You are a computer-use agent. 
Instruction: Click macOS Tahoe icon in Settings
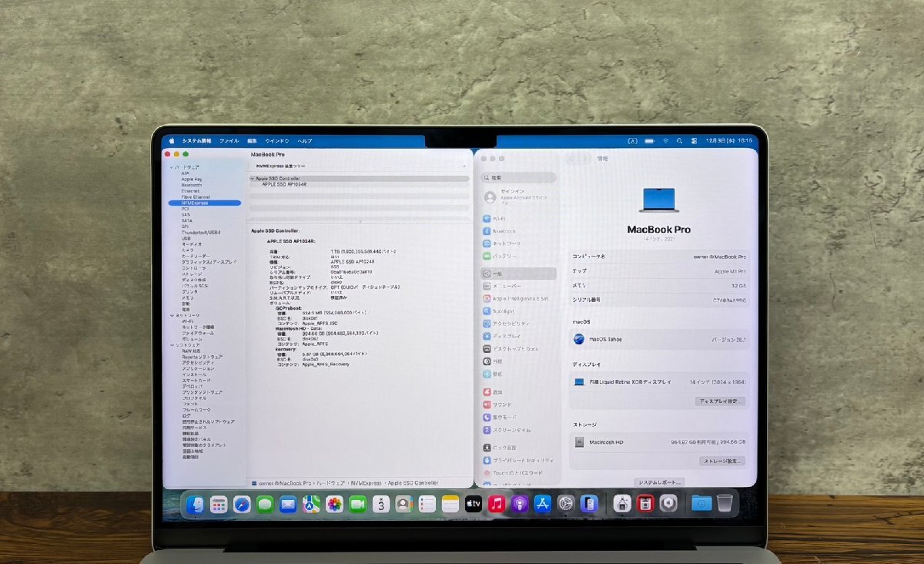pos(579,339)
